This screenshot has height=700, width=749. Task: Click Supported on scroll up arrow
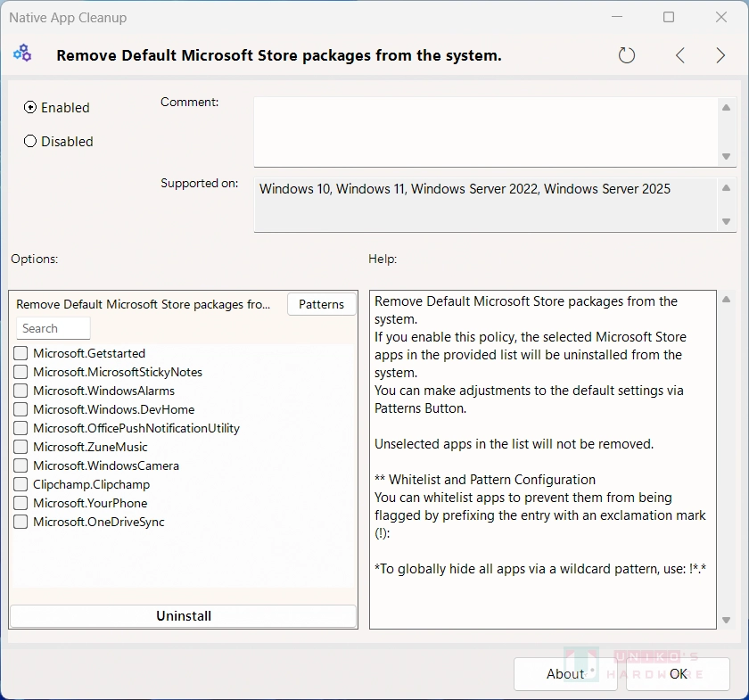tap(726, 188)
